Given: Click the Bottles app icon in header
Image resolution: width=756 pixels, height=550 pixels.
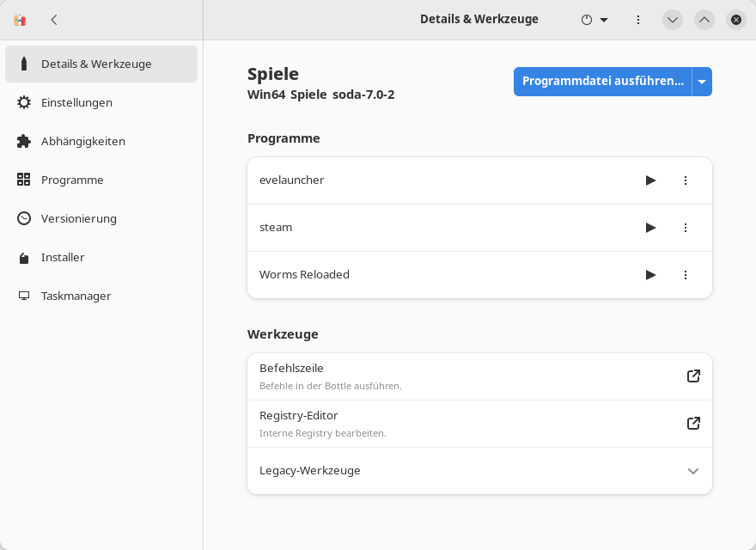Looking at the screenshot, I should [x=20, y=20].
